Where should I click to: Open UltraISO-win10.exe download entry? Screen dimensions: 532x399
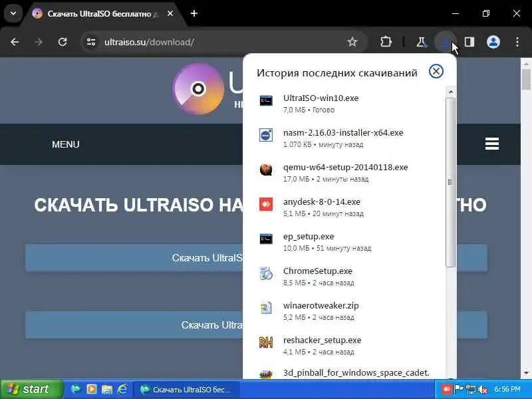344,104
